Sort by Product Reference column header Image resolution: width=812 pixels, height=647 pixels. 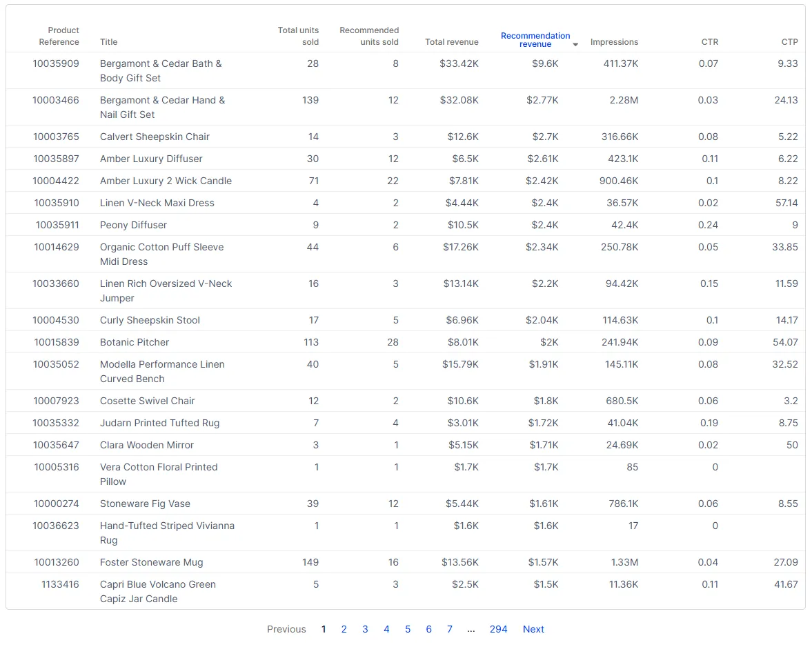(59, 37)
